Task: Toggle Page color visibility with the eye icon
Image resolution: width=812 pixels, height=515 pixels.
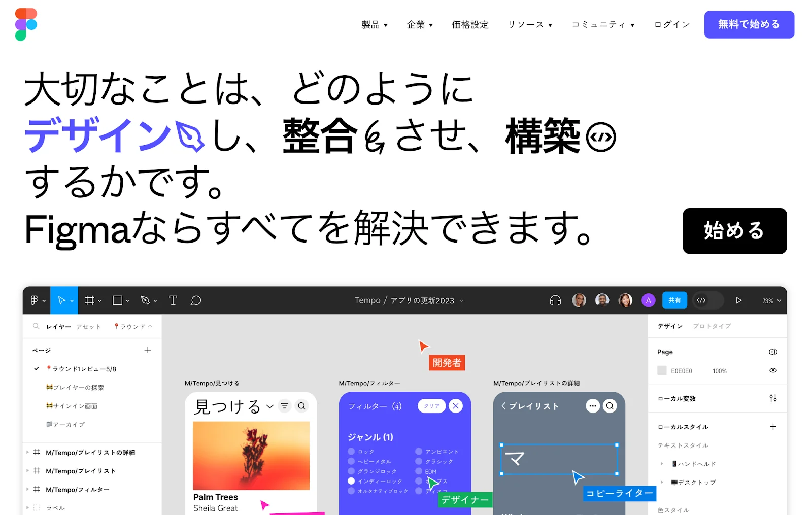Action: (x=773, y=370)
